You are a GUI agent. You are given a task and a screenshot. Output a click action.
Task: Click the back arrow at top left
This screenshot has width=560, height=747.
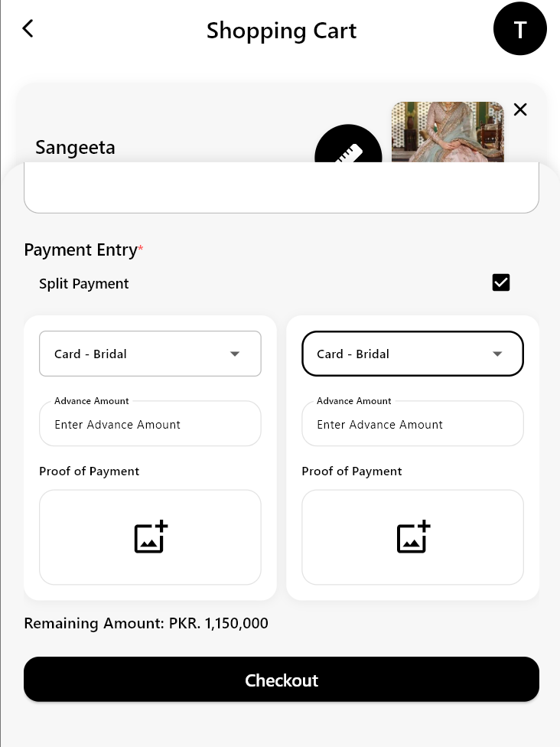28,28
